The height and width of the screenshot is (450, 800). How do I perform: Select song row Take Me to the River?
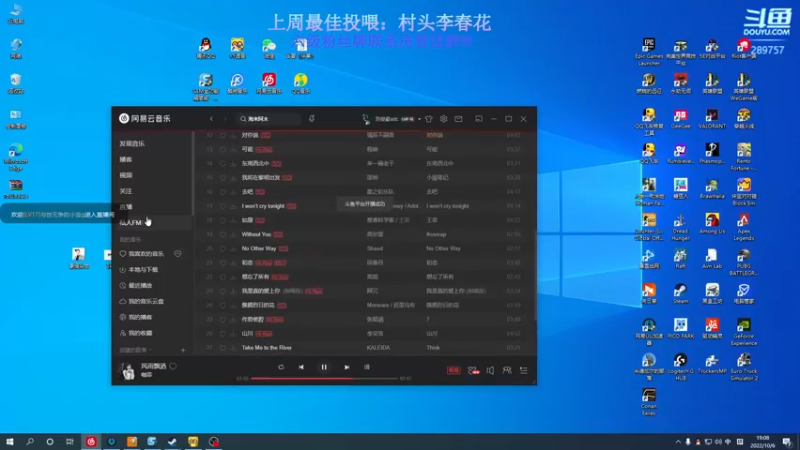tap(363, 348)
